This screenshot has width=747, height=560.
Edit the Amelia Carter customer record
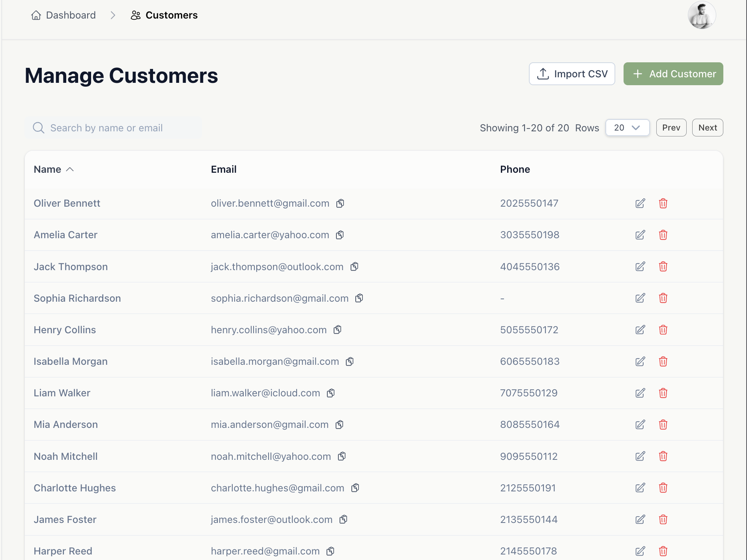click(640, 235)
